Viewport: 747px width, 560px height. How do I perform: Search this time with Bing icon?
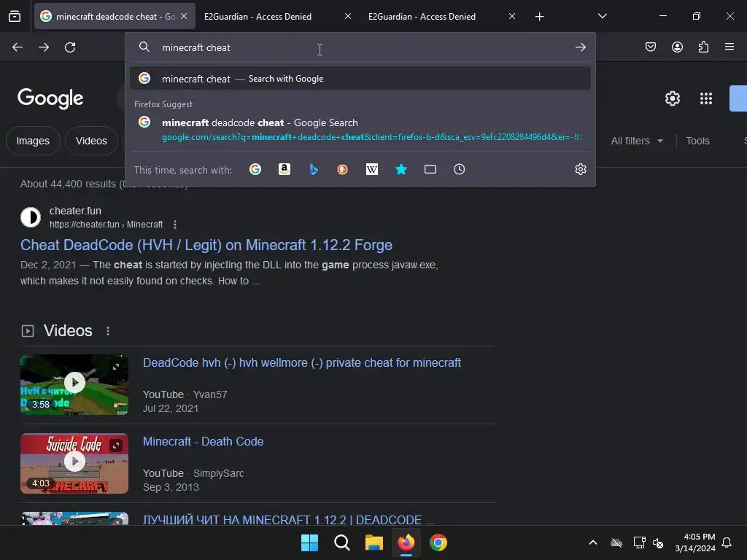314,169
